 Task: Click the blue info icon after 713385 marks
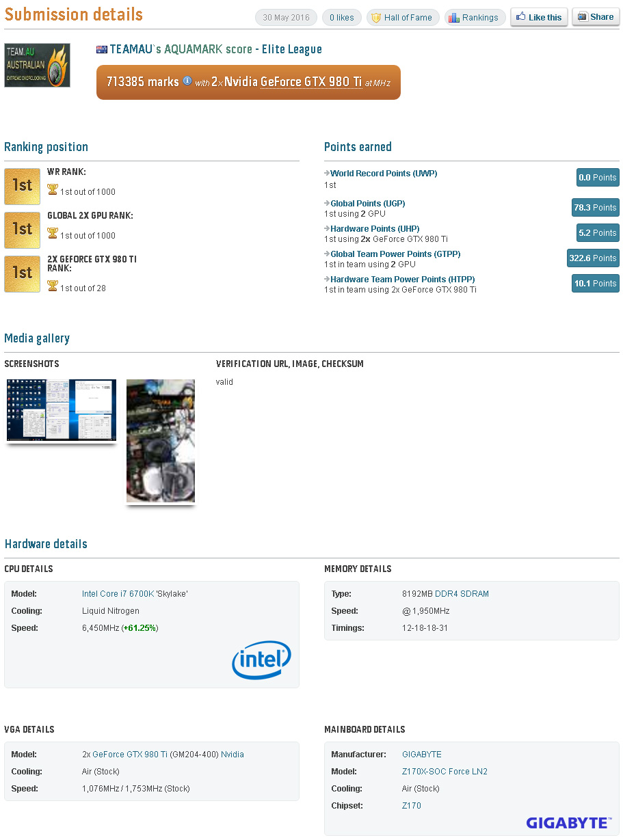tap(187, 81)
